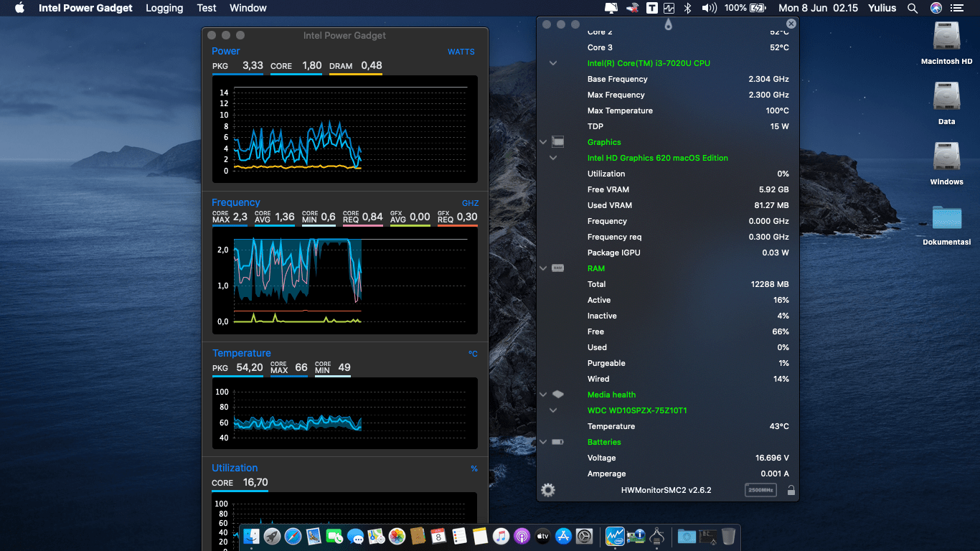
Task: Open System Preferences from the Dock
Action: 584,536
